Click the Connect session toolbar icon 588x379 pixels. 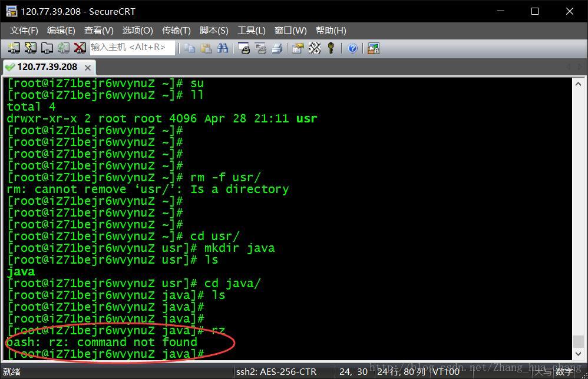tap(14, 48)
